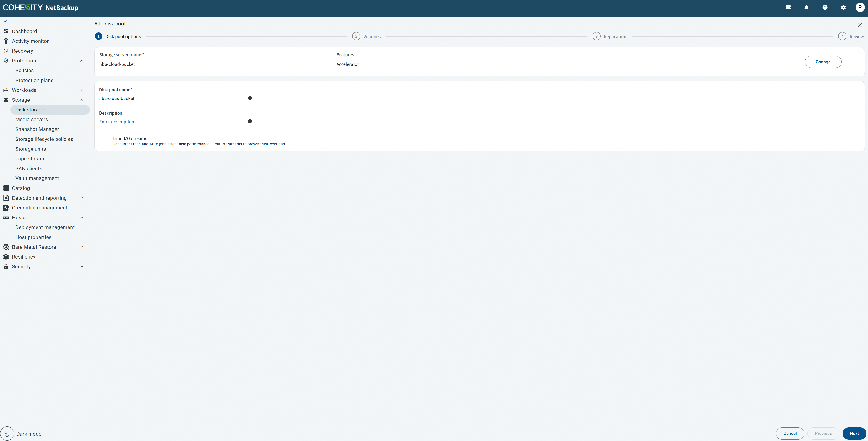Click the Resiliency icon in sidebar
The height and width of the screenshot is (441, 868).
[6, 257]
